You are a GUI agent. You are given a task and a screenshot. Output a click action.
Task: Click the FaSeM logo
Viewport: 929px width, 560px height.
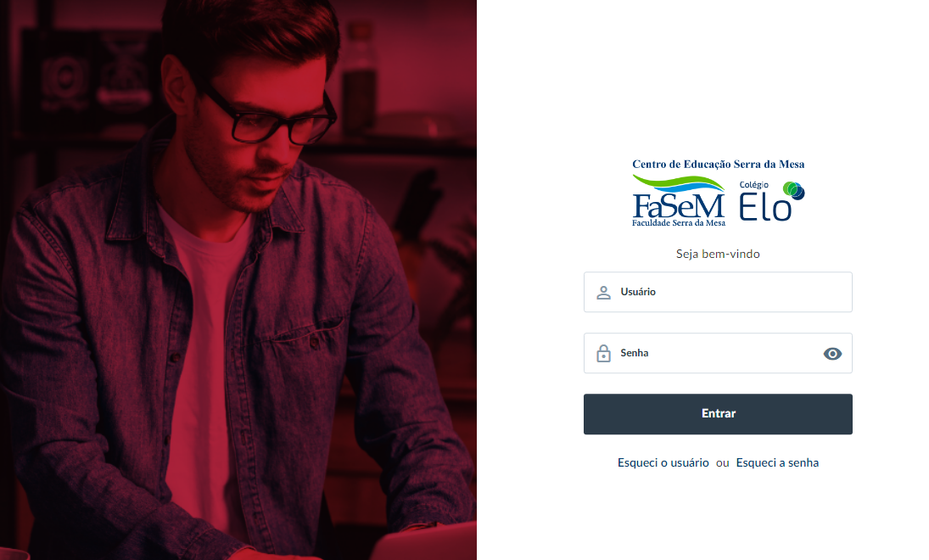tap(679, 201)
